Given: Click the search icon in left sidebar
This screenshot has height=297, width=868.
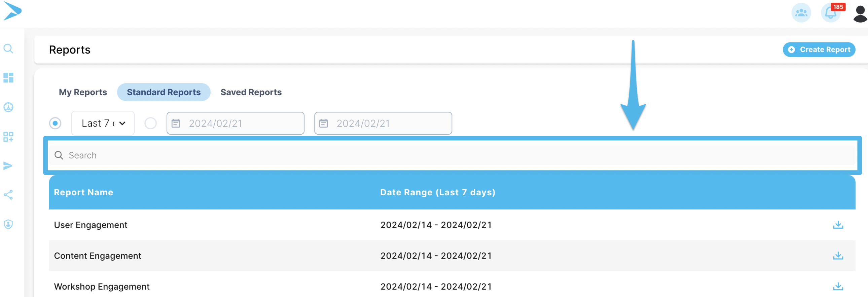Looking at the screenshot, I should pyautogui.click(x=8, y=49).
